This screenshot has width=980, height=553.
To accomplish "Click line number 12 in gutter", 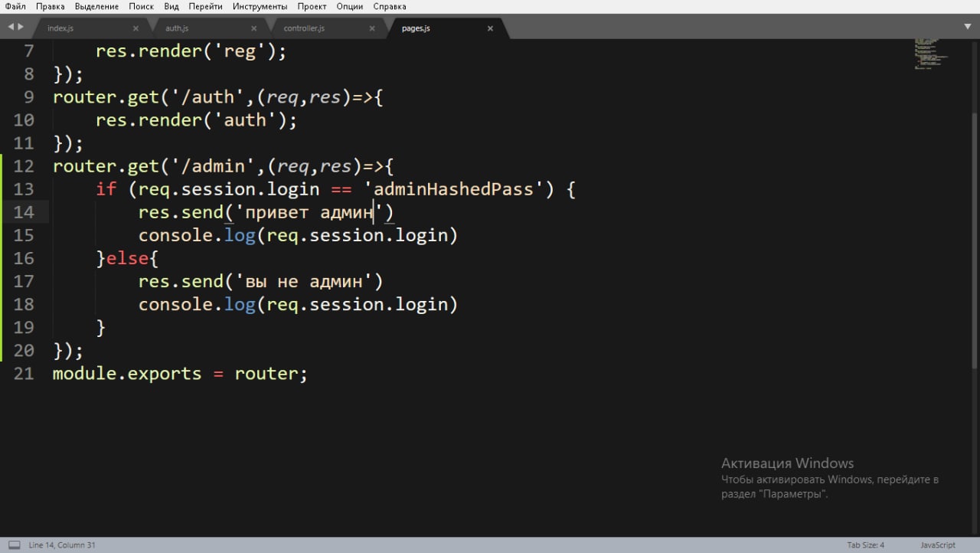I will pyautogui.click(x=24, y=166).
